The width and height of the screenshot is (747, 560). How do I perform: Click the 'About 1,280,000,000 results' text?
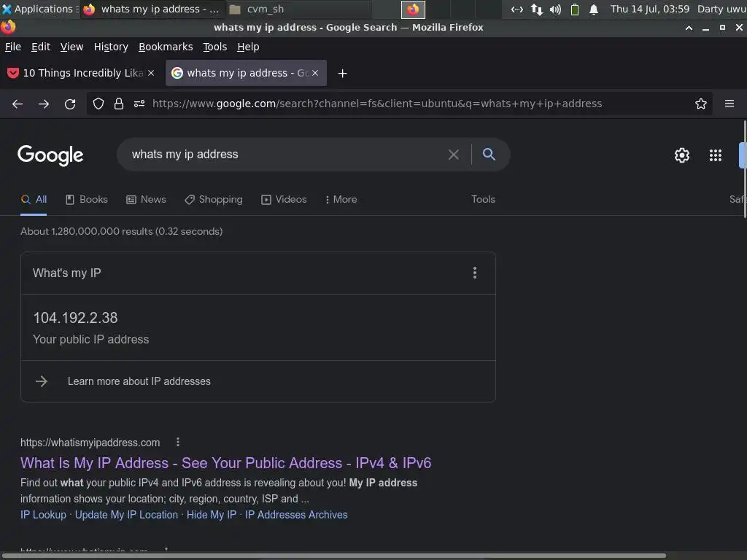point(122,231)
